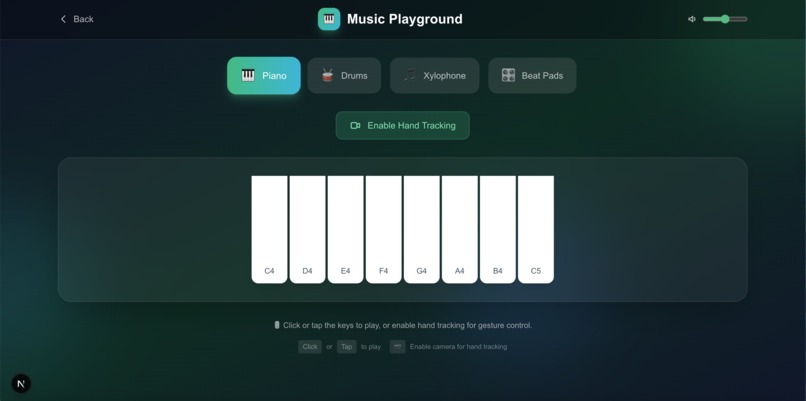Click the 'Tap' key hint label
This screenshot has height=401, width=806.
(x=346, y=347)
